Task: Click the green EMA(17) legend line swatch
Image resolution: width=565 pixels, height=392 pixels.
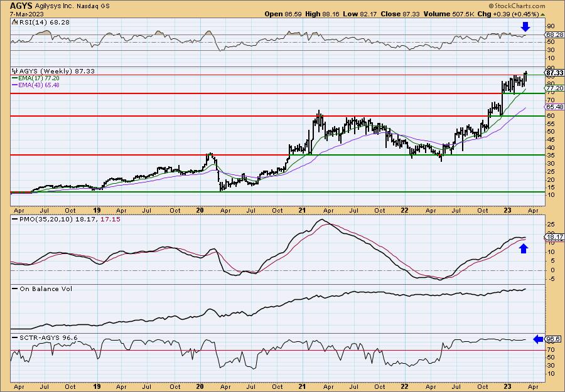Action: 14,78
